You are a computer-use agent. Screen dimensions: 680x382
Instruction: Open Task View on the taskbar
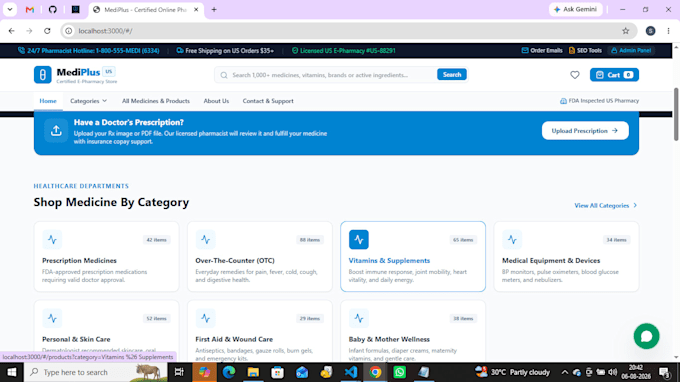tap(179, 372)
